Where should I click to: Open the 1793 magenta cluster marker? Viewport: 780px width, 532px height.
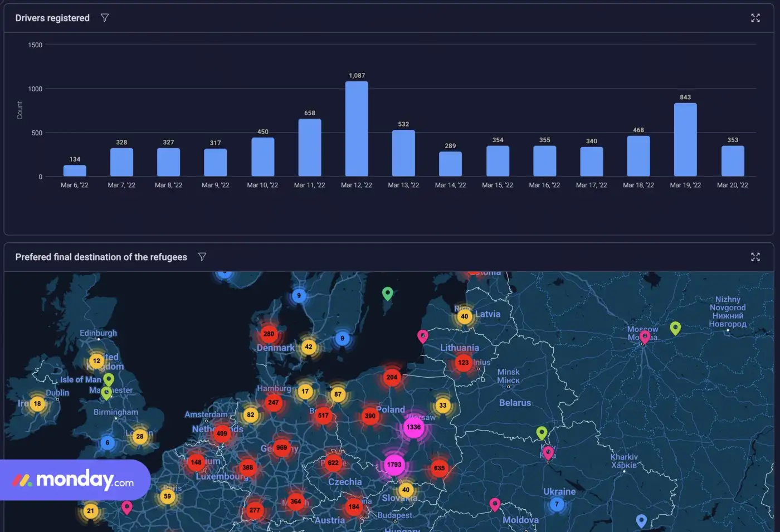(394, 465)
